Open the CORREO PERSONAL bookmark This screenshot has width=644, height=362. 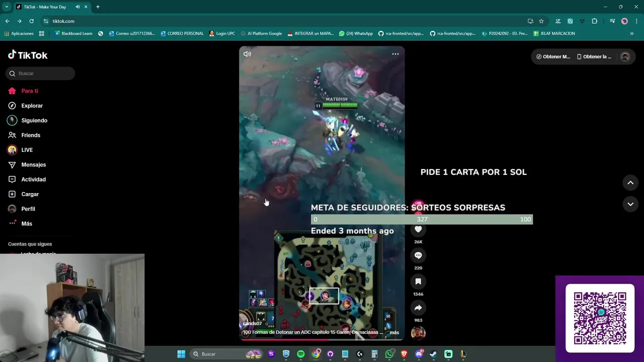[182, 34]
